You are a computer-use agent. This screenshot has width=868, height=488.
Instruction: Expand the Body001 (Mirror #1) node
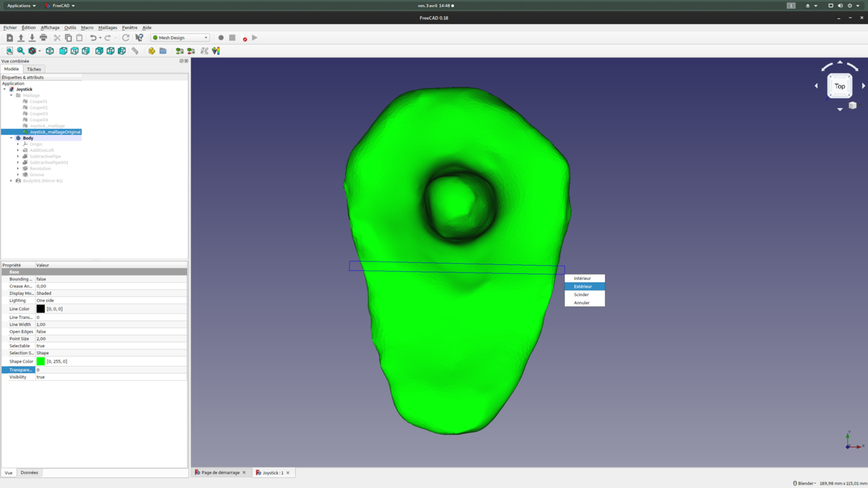pyautogui.click(x=11, y=181)
